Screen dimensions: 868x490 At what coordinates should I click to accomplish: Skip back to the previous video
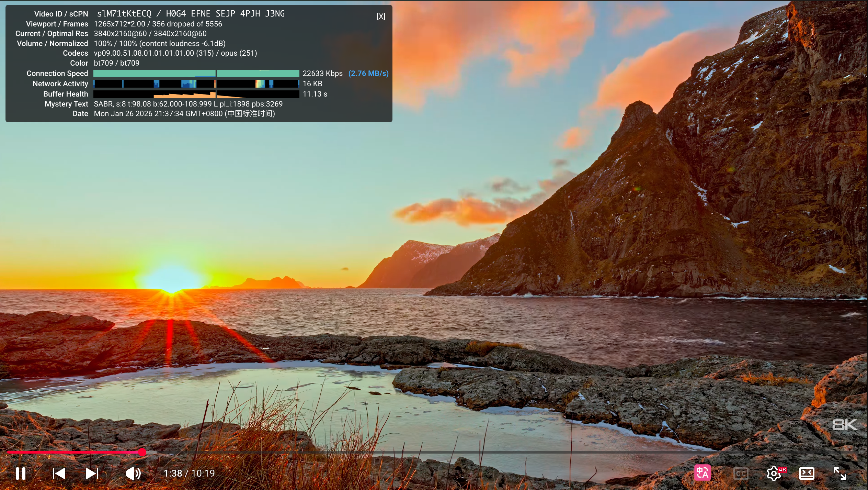coord(59,474)
